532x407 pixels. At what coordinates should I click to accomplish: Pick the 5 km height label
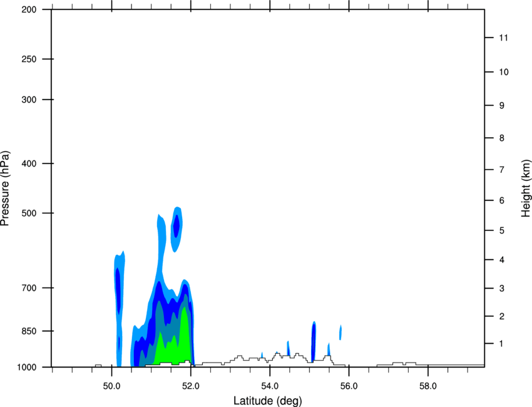502,230
